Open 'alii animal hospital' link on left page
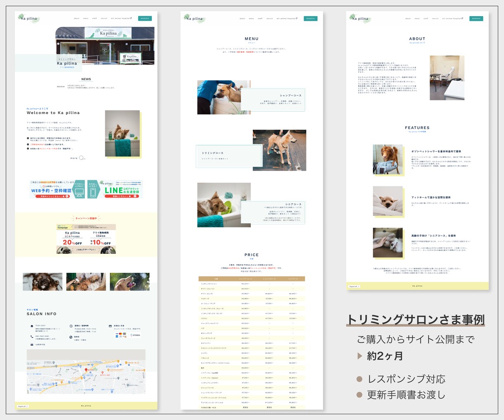Viewport: 504px width, 420px height. [x=121, y=18]
